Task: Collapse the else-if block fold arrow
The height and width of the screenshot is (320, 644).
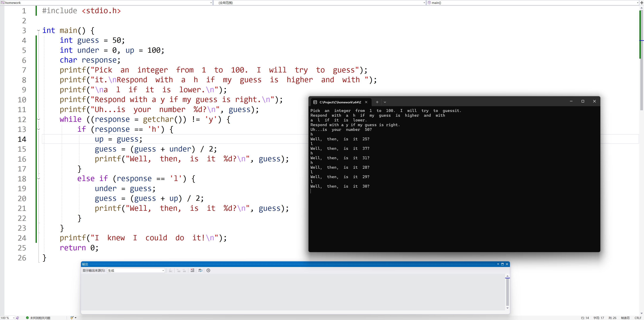Action: pyautogui.click(x=38, y=179)
